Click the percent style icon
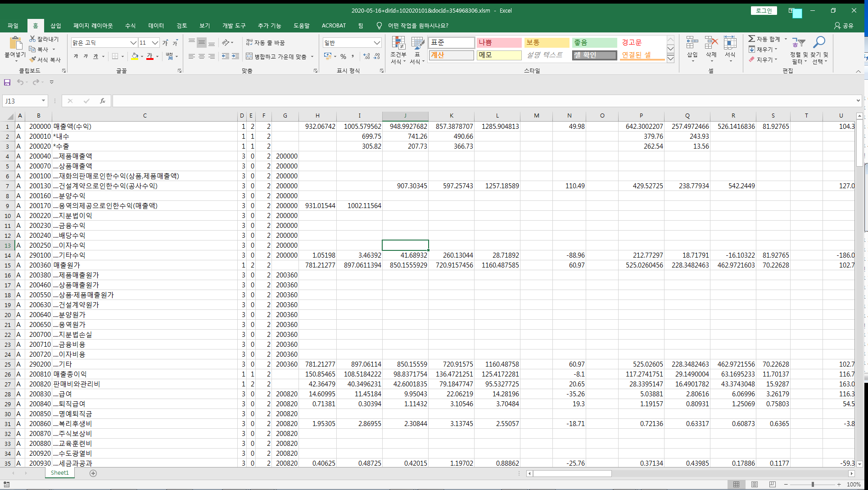This screenshot has width=868, height=490. coord(343,56)
